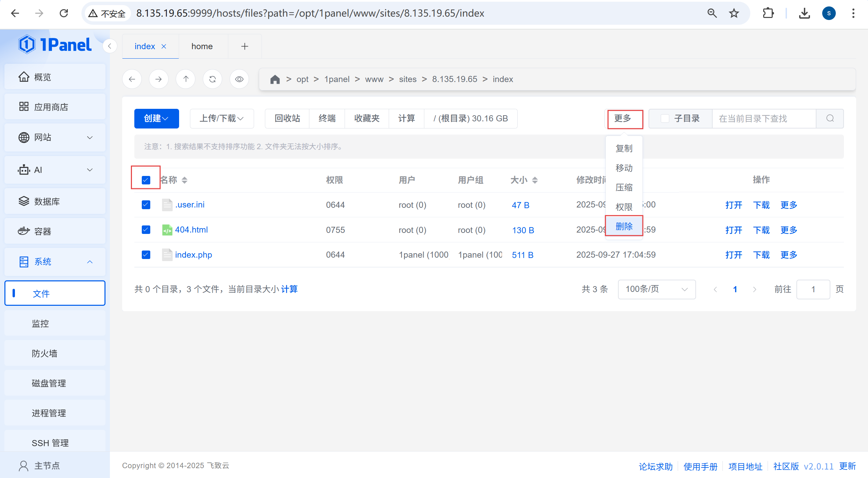Go up one directory level arrow
The width and height of the screenshot is (868, 478).
click(186, 79)
